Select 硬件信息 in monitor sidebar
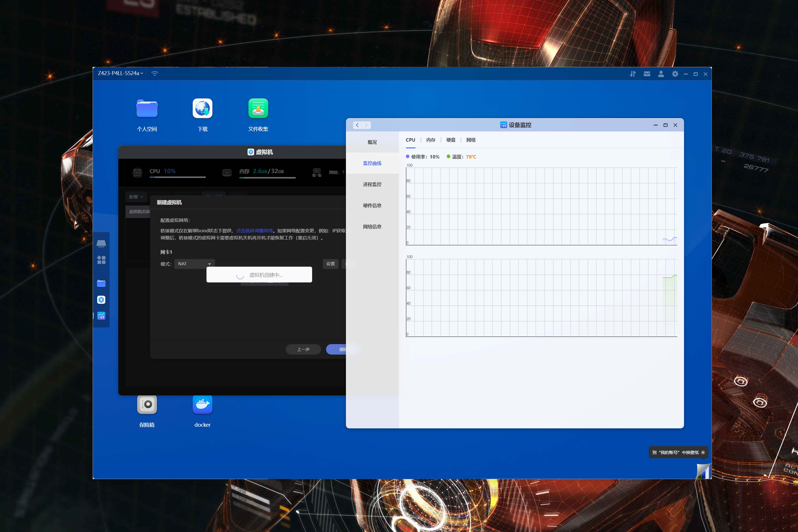This screenshot has height=532, width=798. coord(372,205)
